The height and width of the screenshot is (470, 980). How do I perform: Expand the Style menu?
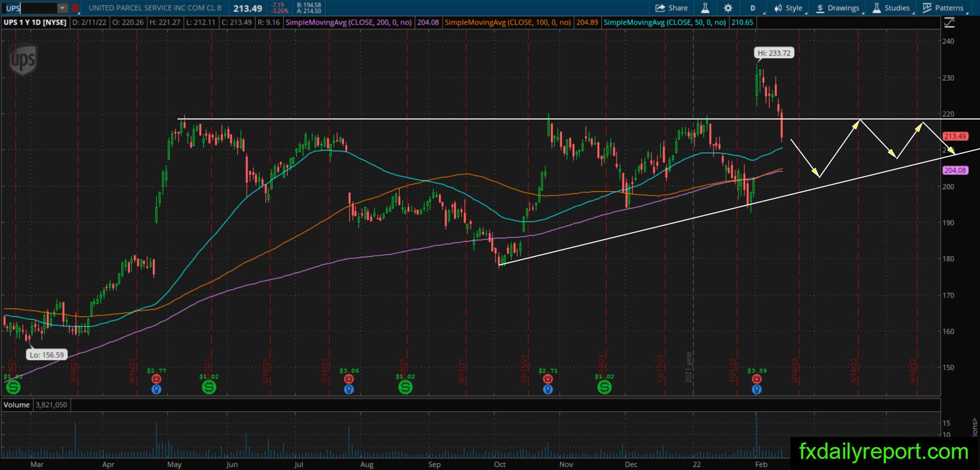pos(788,8)
